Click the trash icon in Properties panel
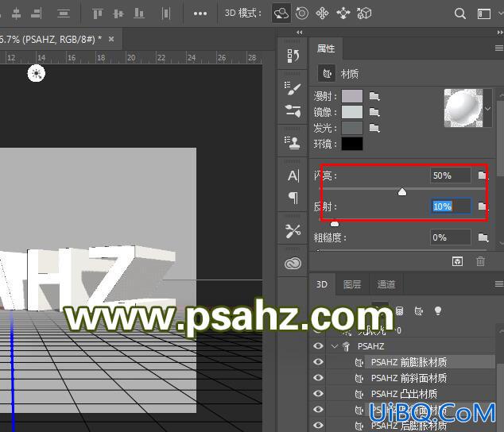Screen dimensions: 504x432 pos(480,261)
